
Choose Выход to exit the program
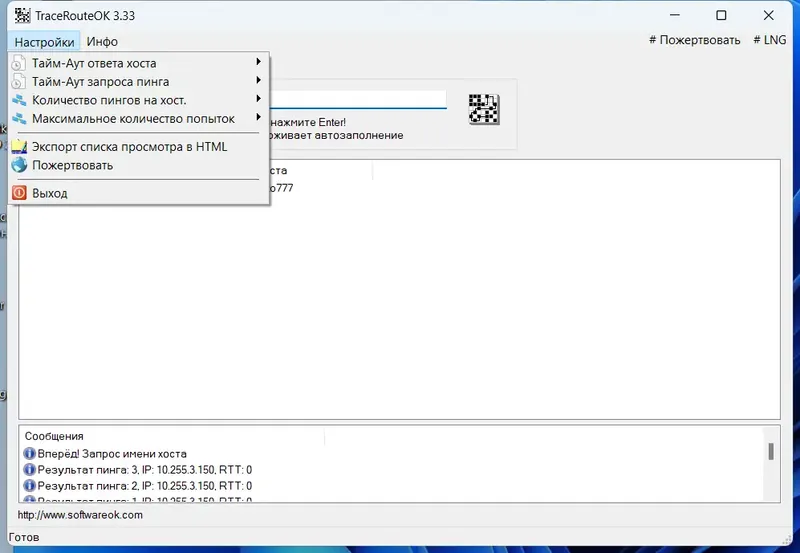coord(139,193)
